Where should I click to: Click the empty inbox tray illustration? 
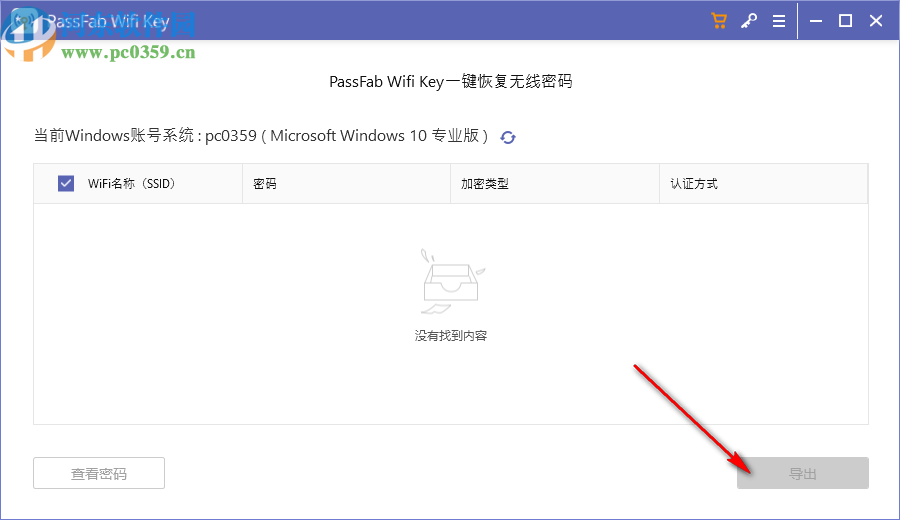click(x=452, y=282)
